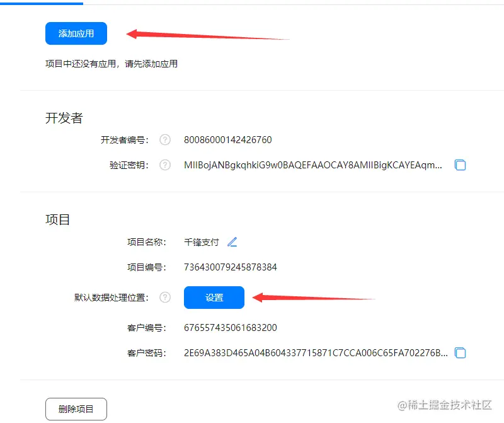Viewport: 504px width, 423px height.
Task: Click the 验证密钥 label
Action: 129,165
